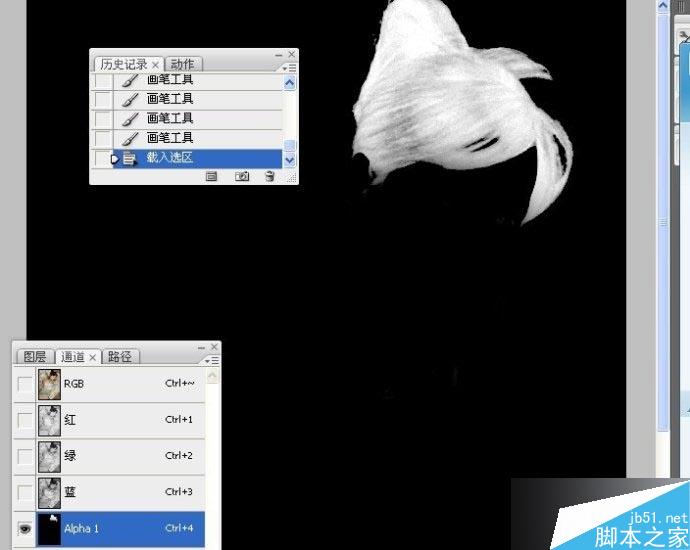Switch to the 动作 tab
The height and width of the screenshot is (550, 690).
(183, 65)
